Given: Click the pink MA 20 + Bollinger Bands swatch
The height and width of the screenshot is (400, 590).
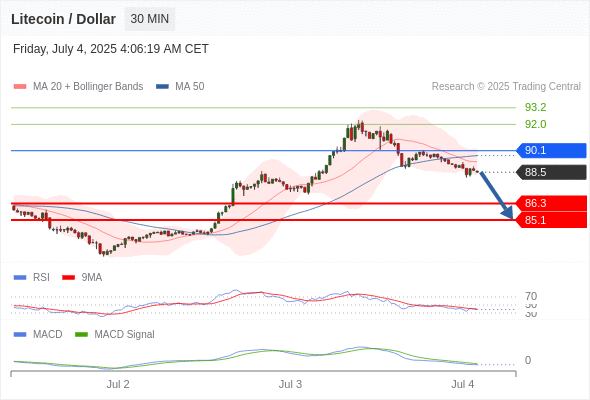Looking at the screenshot, I should (20, 87).
